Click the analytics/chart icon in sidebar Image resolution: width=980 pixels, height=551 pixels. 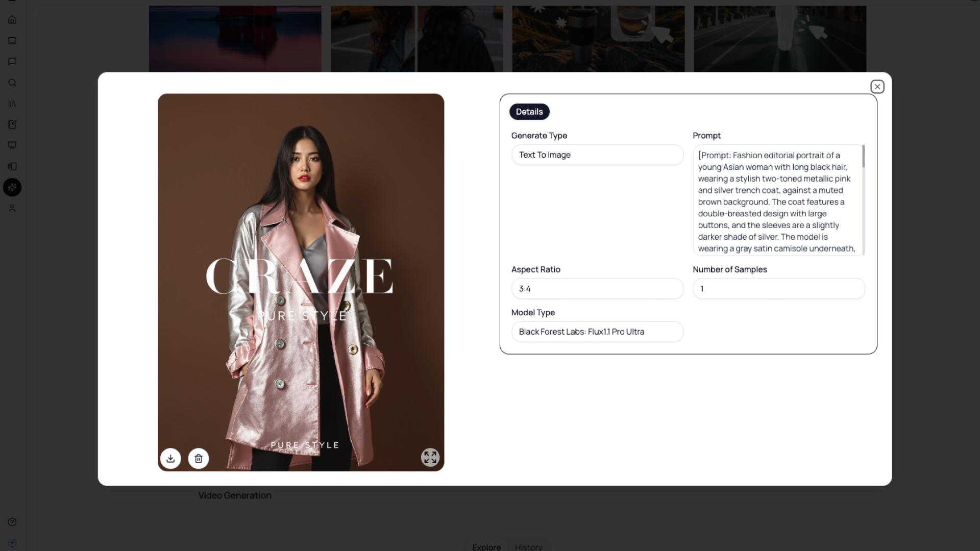(x=12, y=103)
